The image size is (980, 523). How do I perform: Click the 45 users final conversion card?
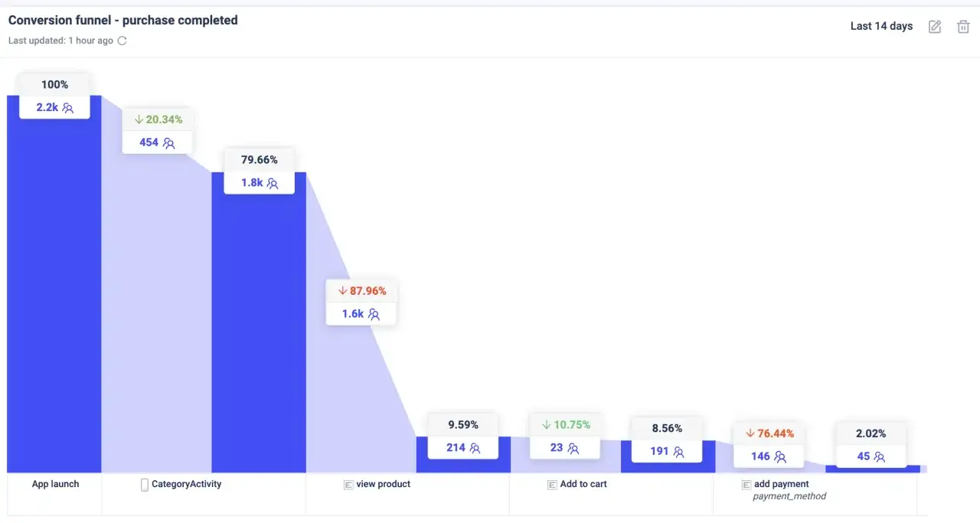pyautogui.click(x=871, y=445)
